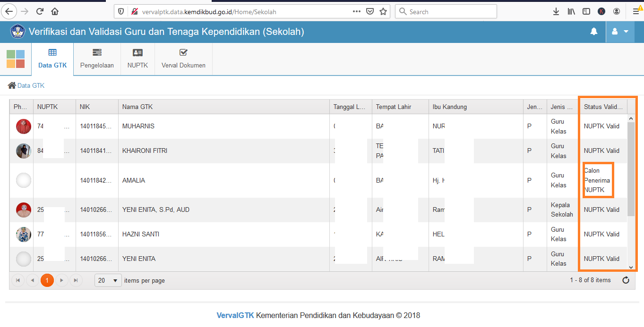The width and height of the screenshot is (644, 327).
Task: Open the NUPTK tab
Action: click(x=137, y=59)
